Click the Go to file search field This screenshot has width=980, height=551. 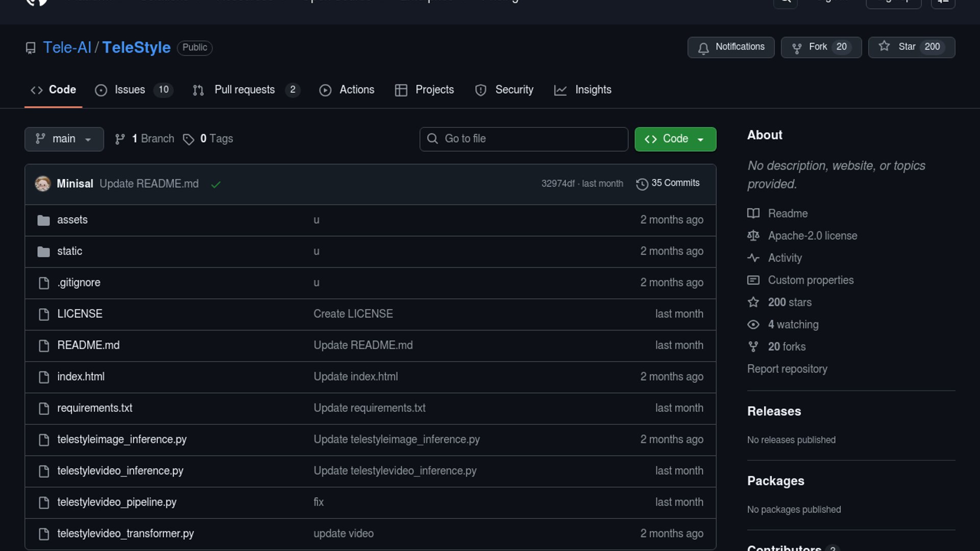[x=524, y=139]
